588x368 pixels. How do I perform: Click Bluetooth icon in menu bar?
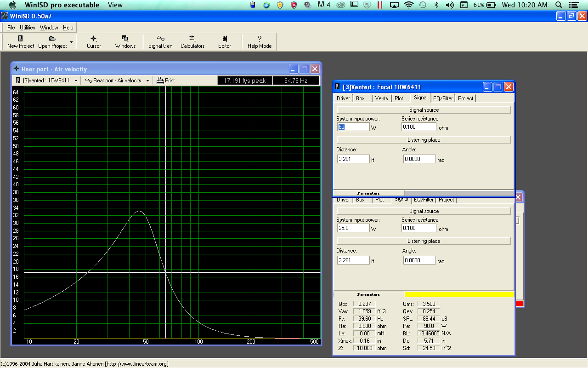tap(436, 5)
